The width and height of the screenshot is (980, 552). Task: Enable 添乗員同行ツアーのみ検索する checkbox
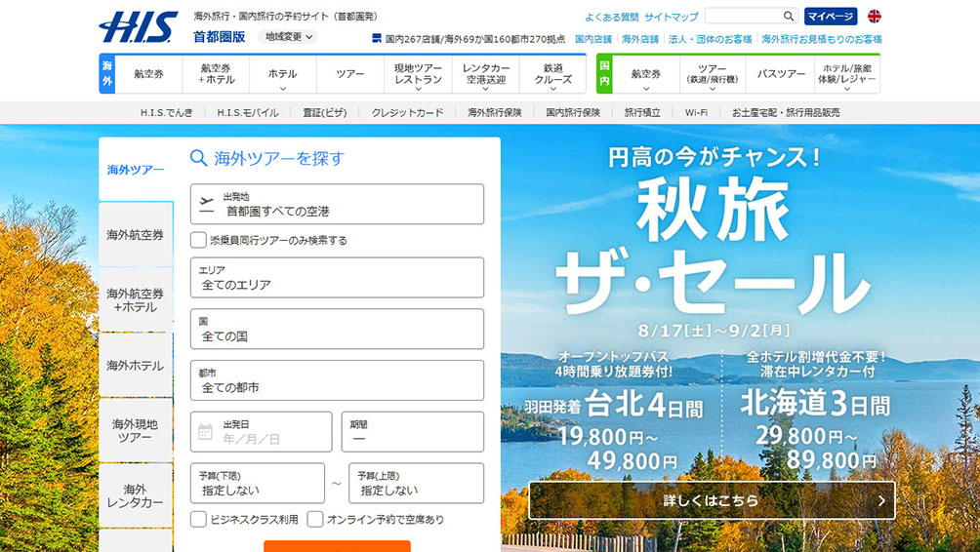(198, 241)
